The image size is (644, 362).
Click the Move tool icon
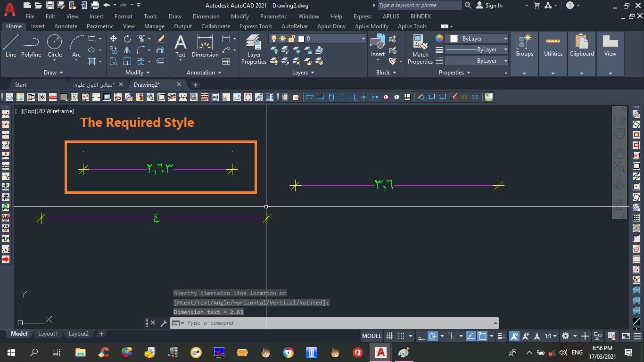113,39
